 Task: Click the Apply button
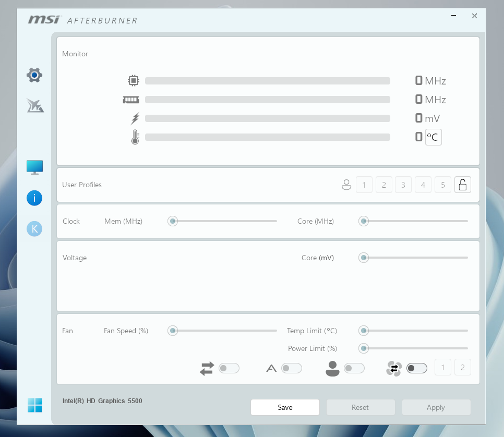click(436, 407)
